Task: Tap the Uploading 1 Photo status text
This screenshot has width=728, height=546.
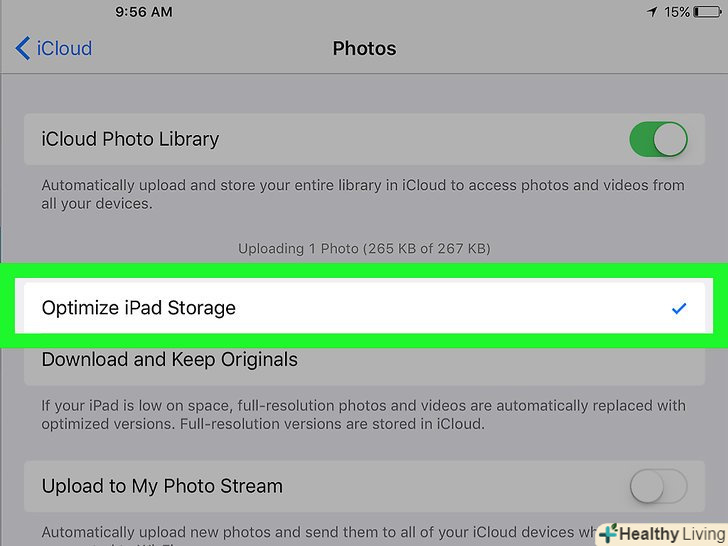Action: click(x=364, y=248)
